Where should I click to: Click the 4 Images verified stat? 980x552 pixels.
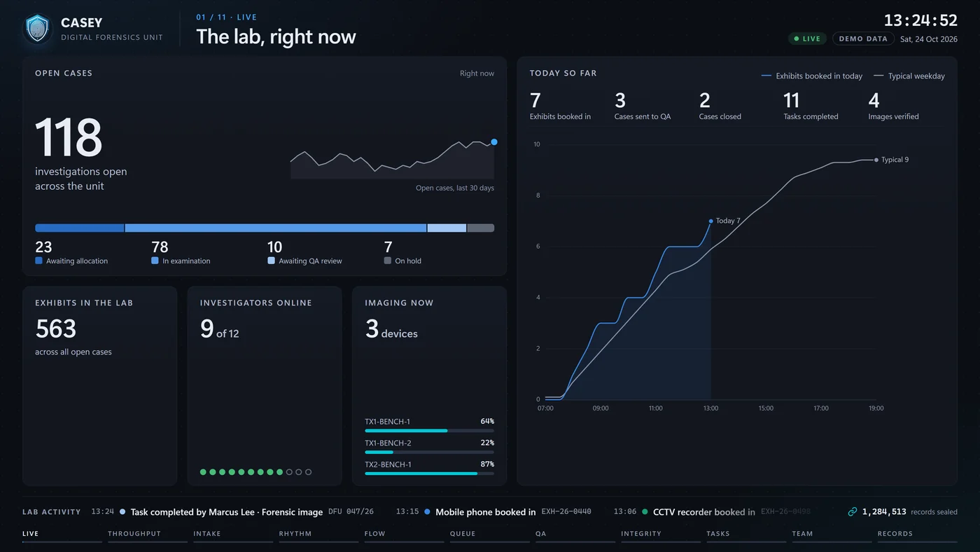pos(893,106)
